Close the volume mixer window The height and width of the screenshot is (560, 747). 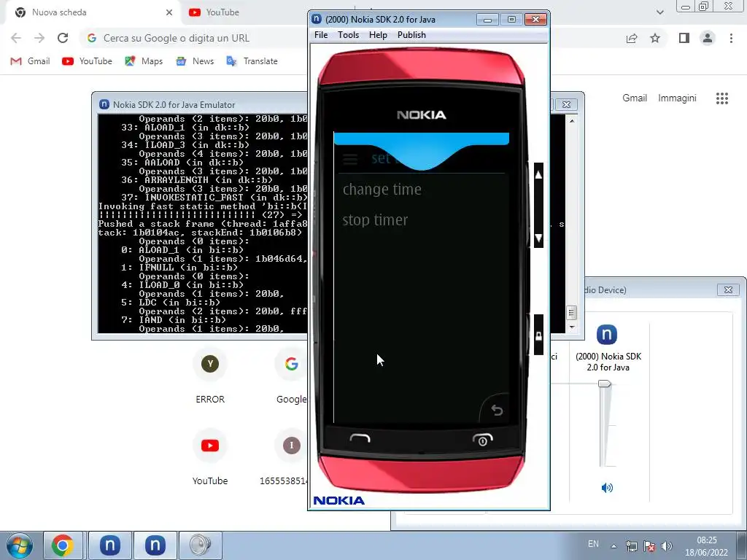tap(728, 290)
